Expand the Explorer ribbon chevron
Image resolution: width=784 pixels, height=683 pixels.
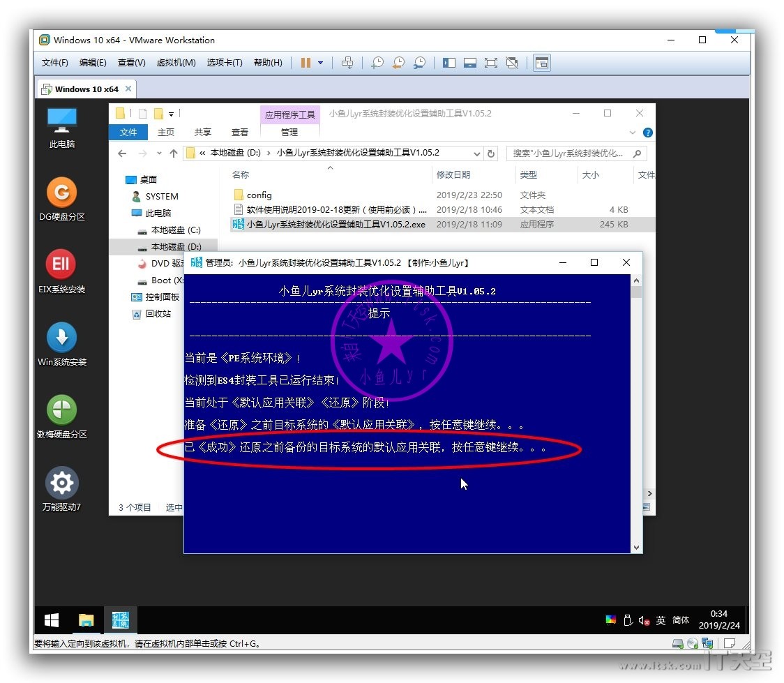click(633, 133)
